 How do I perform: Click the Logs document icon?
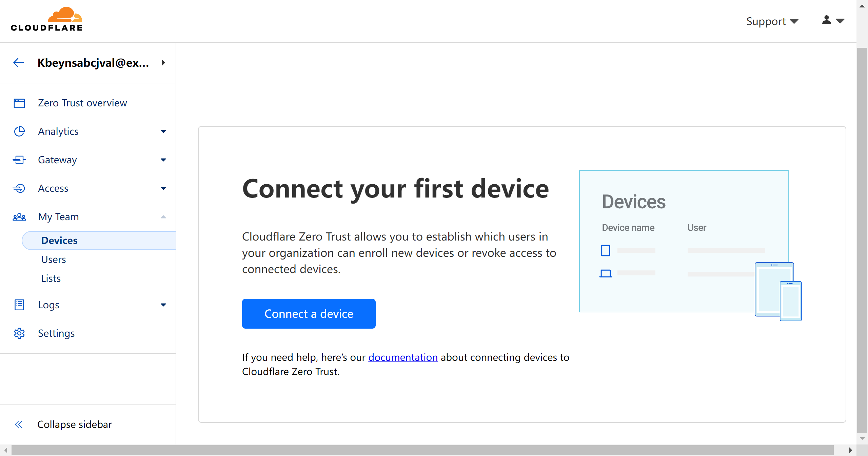(x=19, y=305)
